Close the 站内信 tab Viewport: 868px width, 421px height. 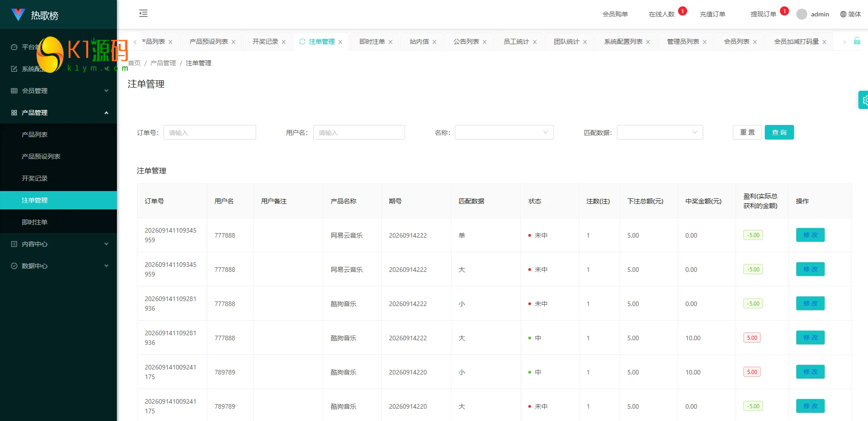434,42
